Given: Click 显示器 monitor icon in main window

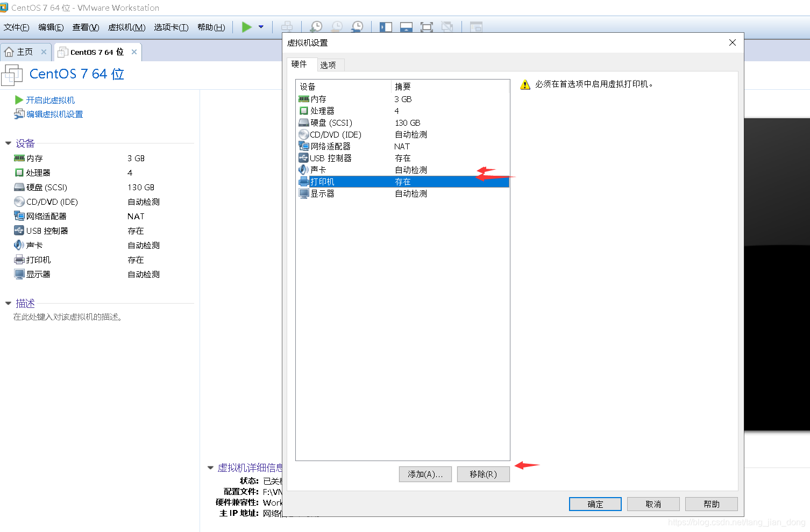Looking at the screenshot, I should coord(19,274).
